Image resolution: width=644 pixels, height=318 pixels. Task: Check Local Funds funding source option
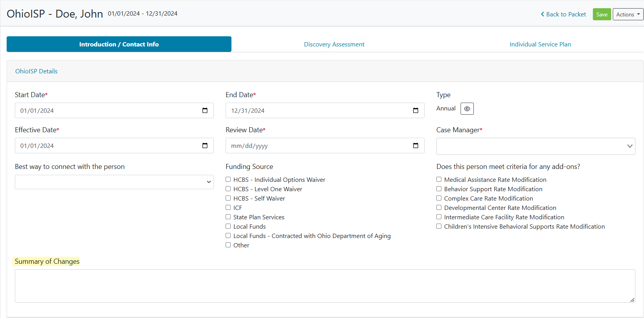[228, 226]
